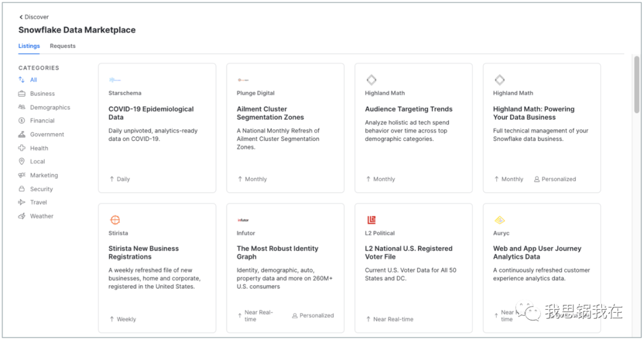The image size is (644, 340).
Task: Click the vertical page scrollbar
Action: point(637,83)
